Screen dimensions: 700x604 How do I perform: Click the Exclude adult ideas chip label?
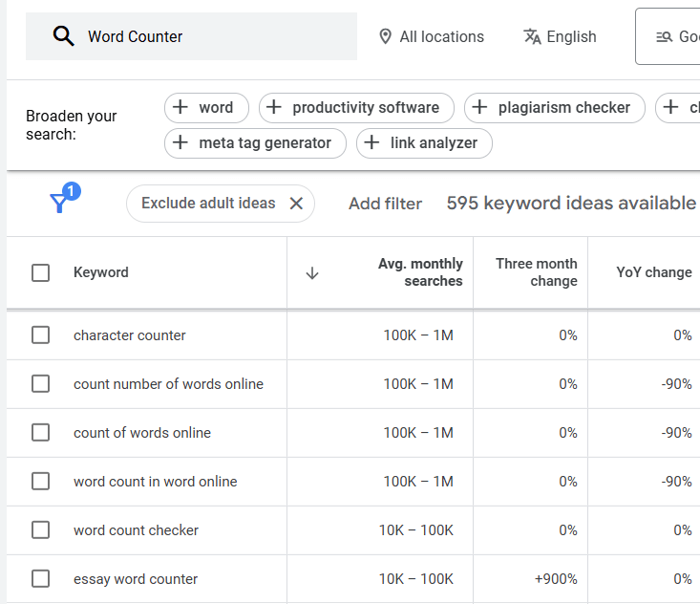pos(208,204)
